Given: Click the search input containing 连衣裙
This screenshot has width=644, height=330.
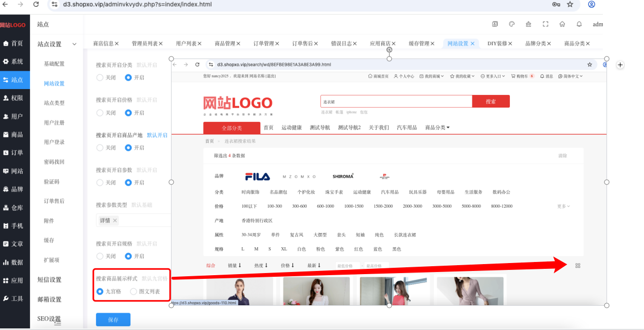Looking at the screenshot, I should [x=396, y=101].
